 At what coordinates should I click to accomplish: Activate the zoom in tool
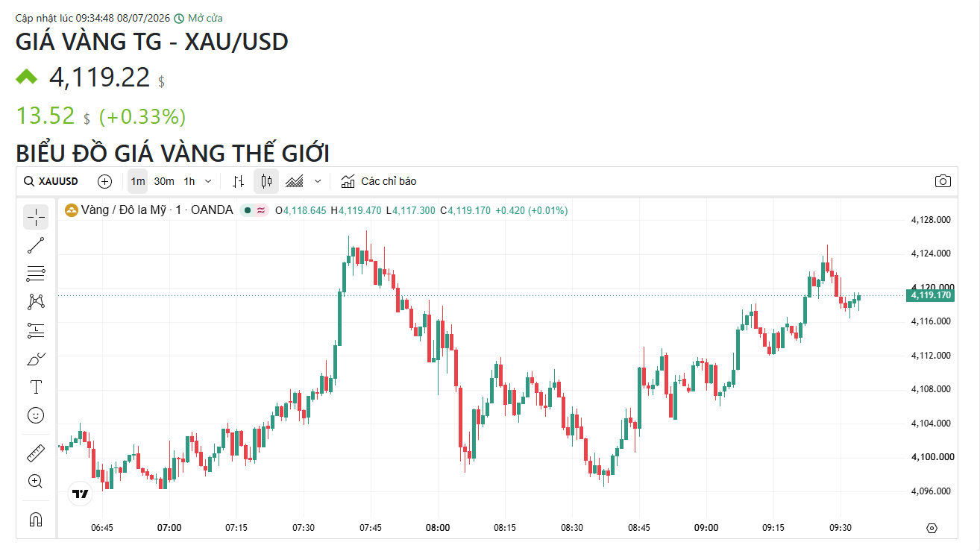[x=36, y=481]
